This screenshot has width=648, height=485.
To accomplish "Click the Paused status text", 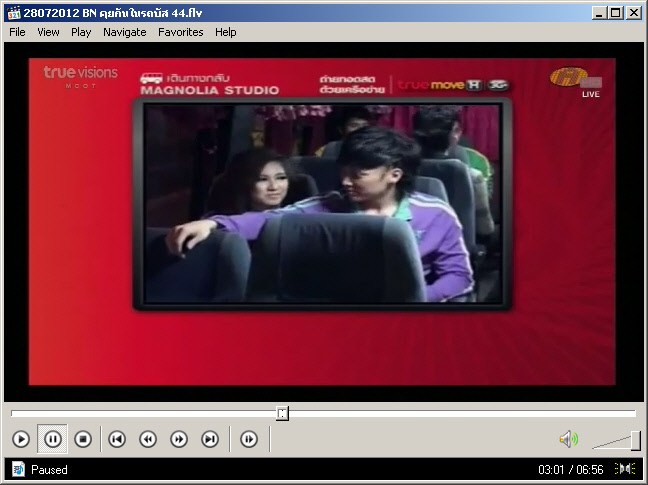I will [49, 470].
